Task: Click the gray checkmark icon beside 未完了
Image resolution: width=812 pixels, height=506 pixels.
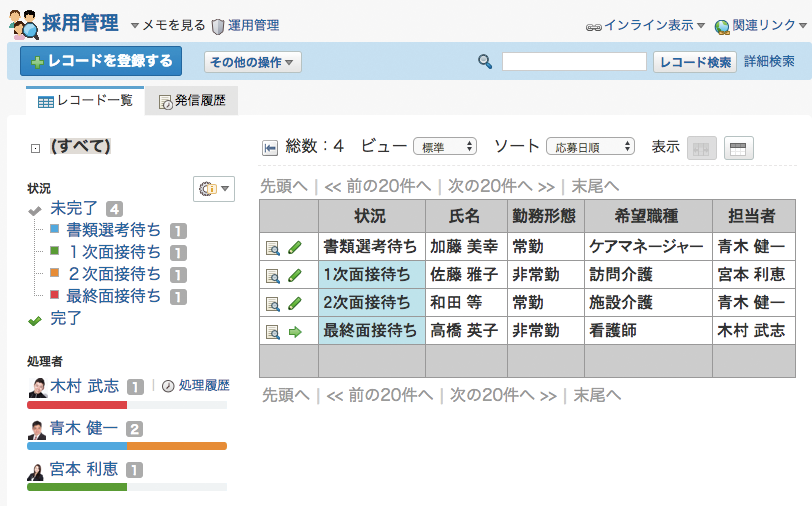Action: click(x=35, y=211)
